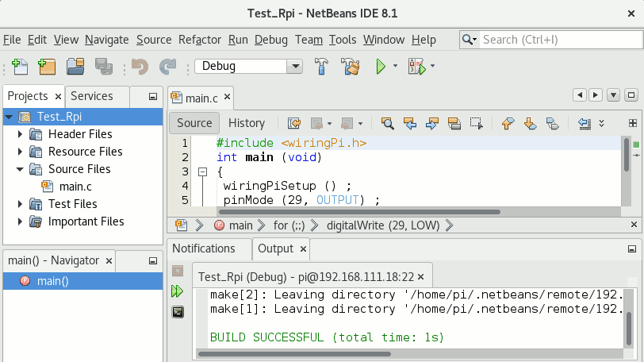Click the Clean and Build Project icon
644x362 pixels.
point(351,66)
